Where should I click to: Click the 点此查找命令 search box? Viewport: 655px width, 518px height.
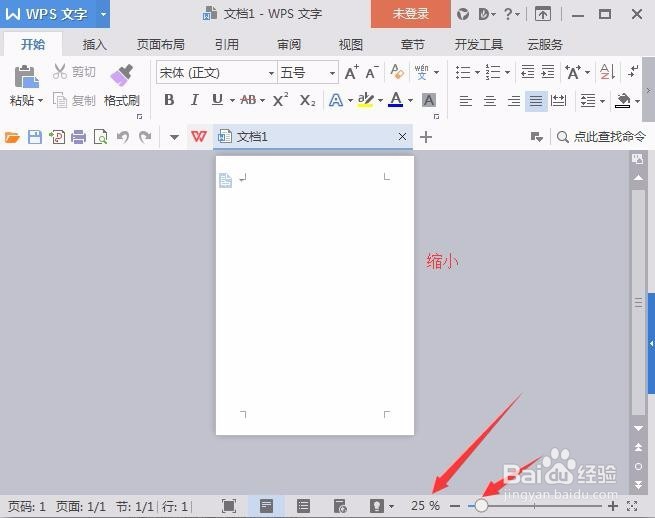[601, 137]
